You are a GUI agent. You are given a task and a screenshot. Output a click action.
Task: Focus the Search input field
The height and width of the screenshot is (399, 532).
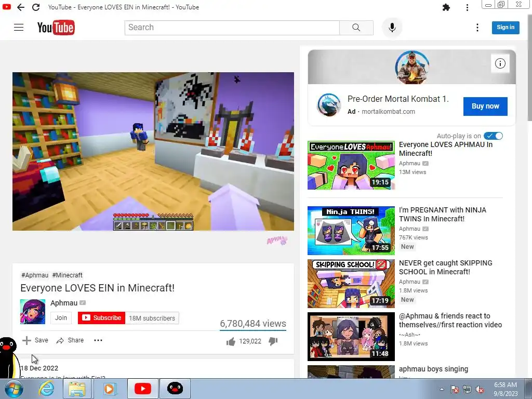[x=232, y=28]
